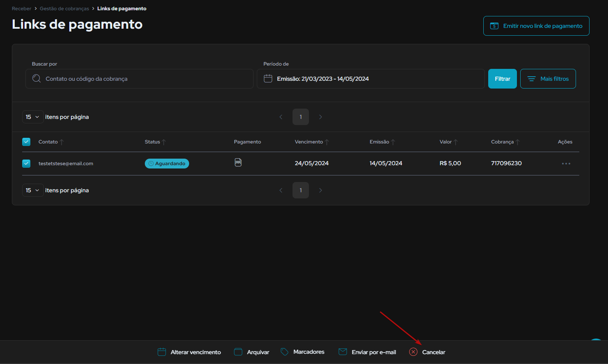Go to the next page in the bottom pagination
The image size is (608, 364).
tap(320, 190)
